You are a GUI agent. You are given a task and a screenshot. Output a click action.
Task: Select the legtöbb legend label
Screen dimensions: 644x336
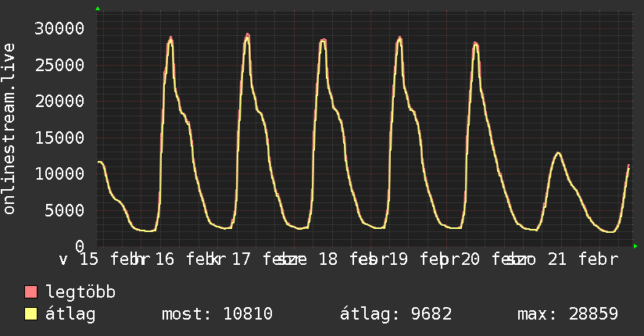pyautogui.click(x=80, y=293)
